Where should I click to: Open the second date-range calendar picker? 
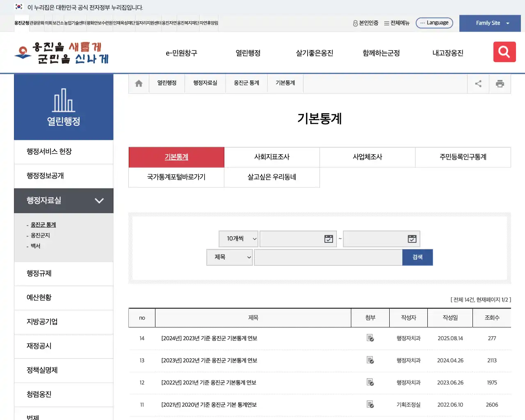pyautogui.click(x=411, y=239)
